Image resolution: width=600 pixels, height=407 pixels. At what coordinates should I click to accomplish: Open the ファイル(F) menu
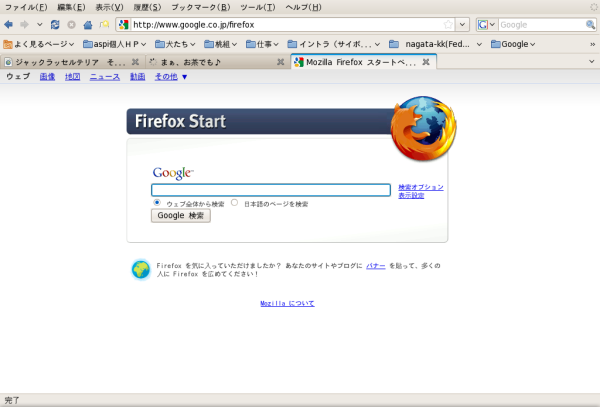click(x=26, y=7)
